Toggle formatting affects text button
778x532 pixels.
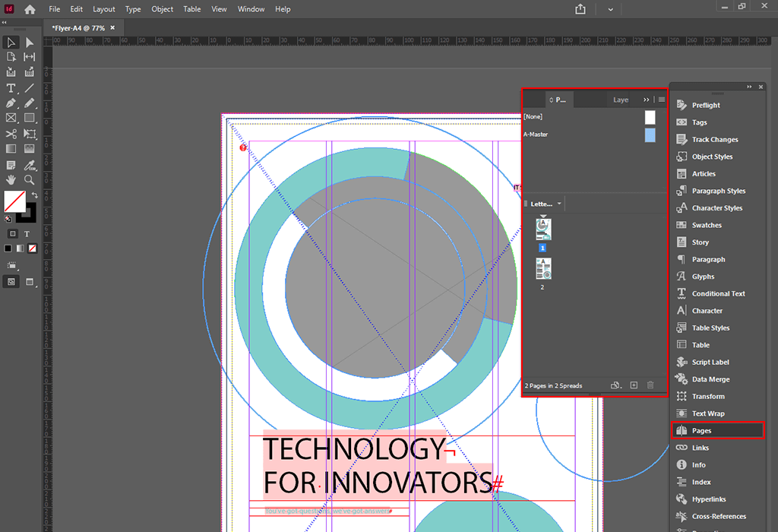[27, 233]
